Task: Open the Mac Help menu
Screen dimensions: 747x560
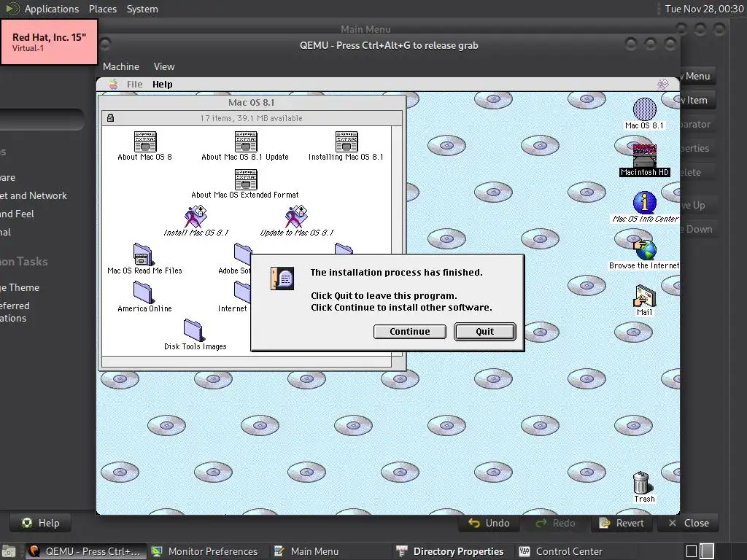Action: point(163,85)
